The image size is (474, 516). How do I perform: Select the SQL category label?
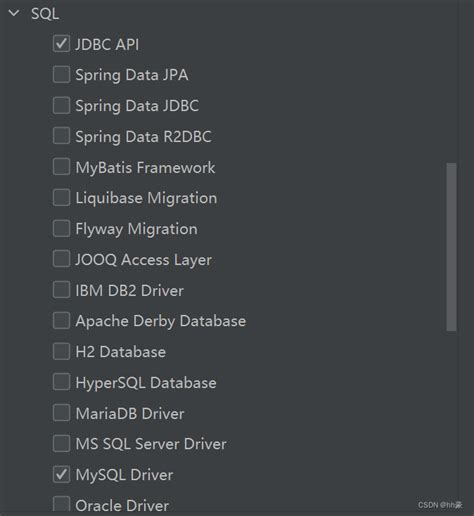(x=45, y=14)
